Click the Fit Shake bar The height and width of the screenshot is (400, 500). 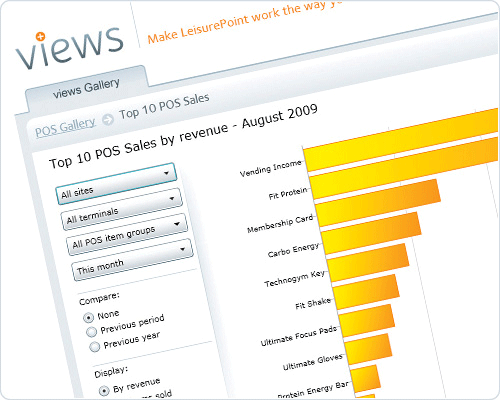pos(366,292)
